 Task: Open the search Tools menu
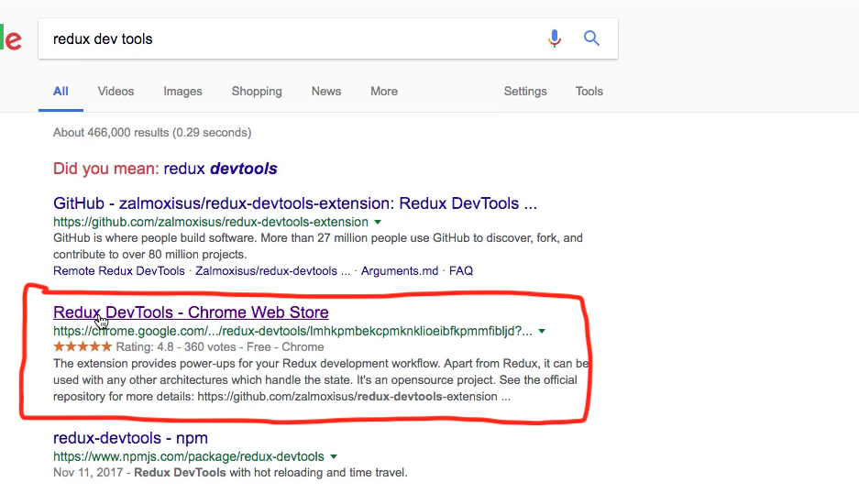[x=589, y=92]
